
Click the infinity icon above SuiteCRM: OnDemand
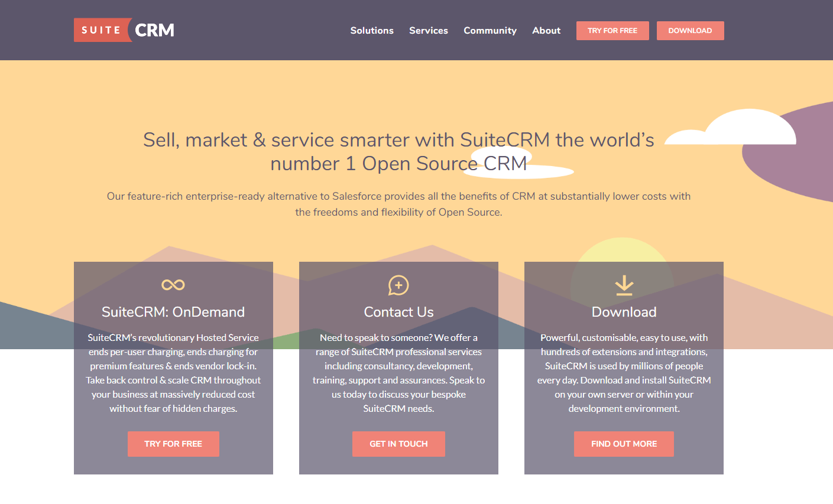173,285
